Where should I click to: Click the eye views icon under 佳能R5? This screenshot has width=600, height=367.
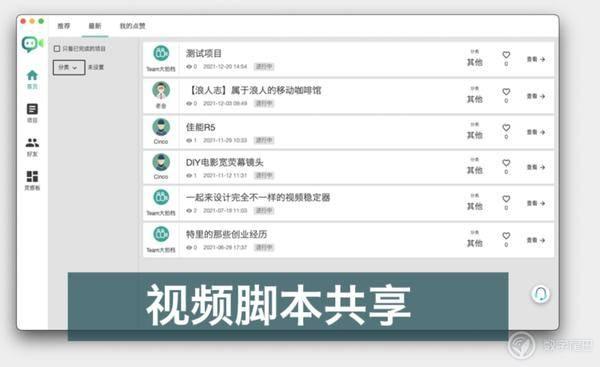point(189,140)
